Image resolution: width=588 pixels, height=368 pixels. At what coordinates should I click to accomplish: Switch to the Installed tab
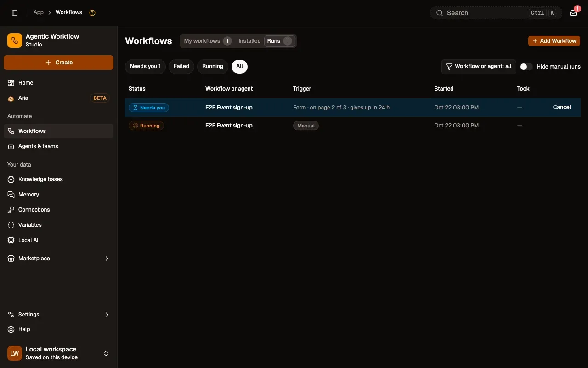pos(249,41)
